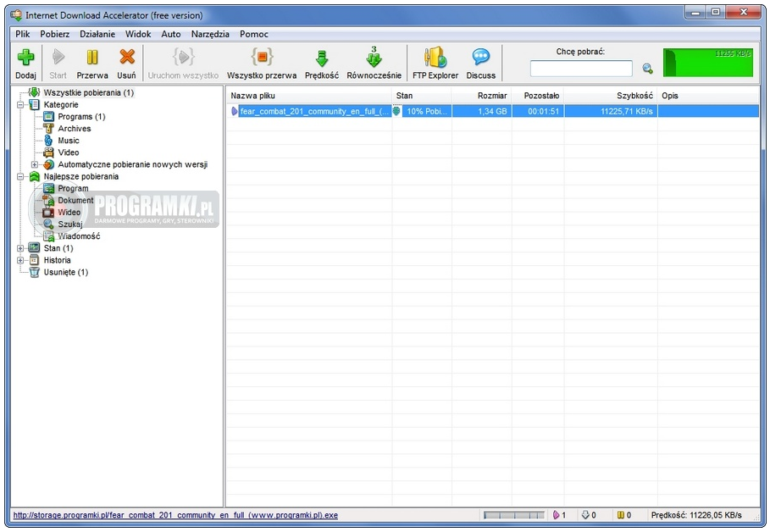Screen dimensions: 770x532
Task: Sort by Nazwa pliku column header
Action: [x=309, y=96]
